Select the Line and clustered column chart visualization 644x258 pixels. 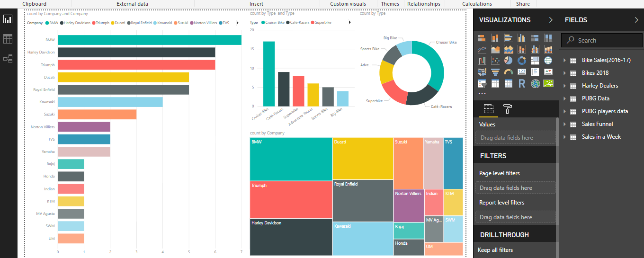(x=535, y=49)
